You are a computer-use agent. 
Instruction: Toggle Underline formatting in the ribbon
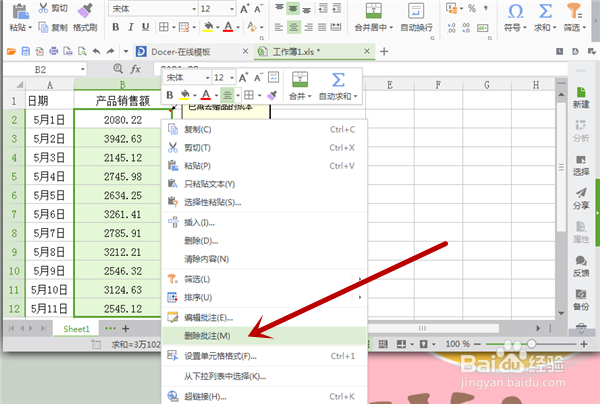(x=145, y=27)
